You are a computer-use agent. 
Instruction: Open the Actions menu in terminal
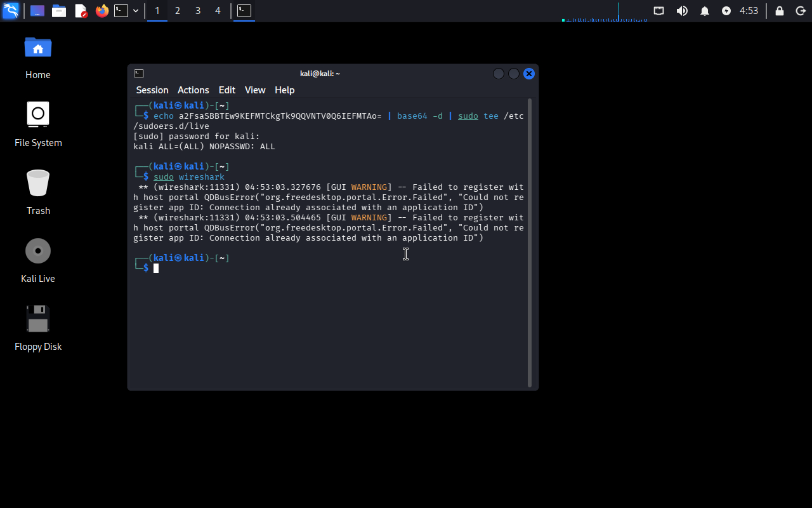tap(193, 90)
